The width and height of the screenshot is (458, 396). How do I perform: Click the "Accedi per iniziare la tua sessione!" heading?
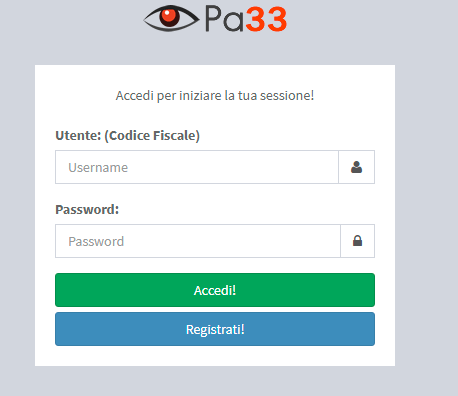[x=215, y=96]
